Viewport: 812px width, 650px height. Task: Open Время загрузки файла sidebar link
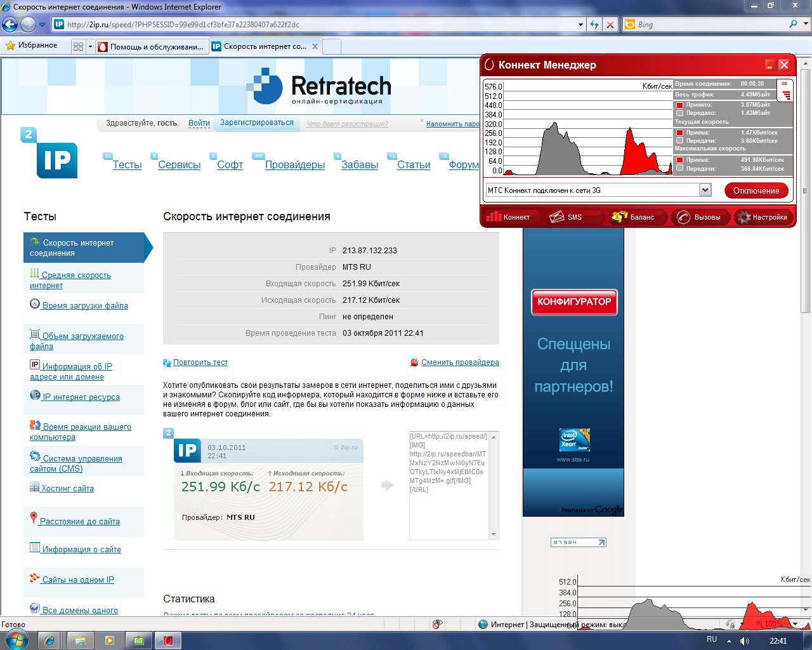tap(85, 305)
